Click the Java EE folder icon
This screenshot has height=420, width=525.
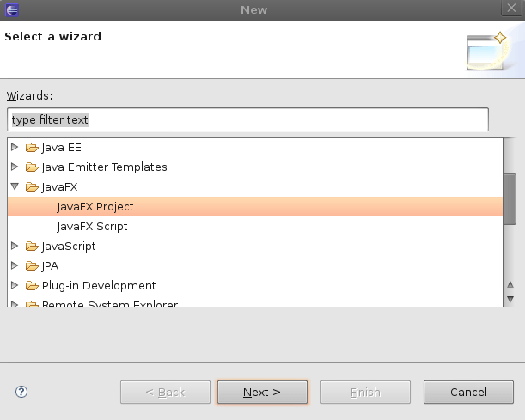point(32,147)
